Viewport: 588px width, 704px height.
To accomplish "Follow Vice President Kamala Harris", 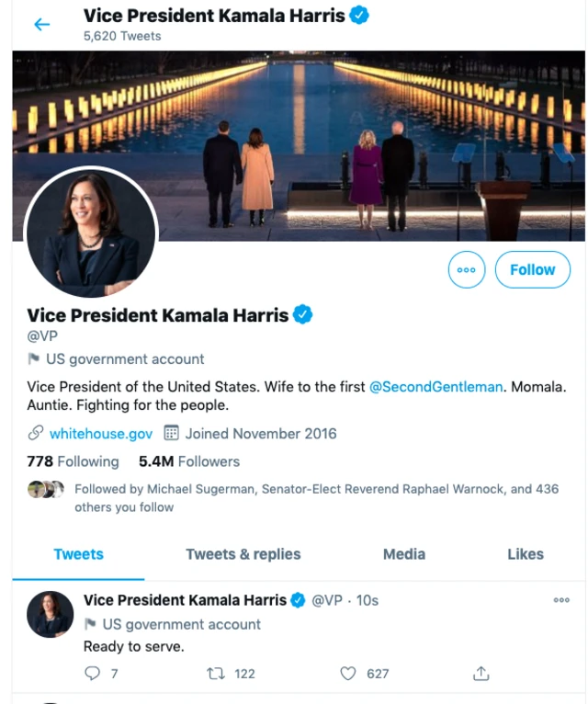I will (x=532, y=270).
